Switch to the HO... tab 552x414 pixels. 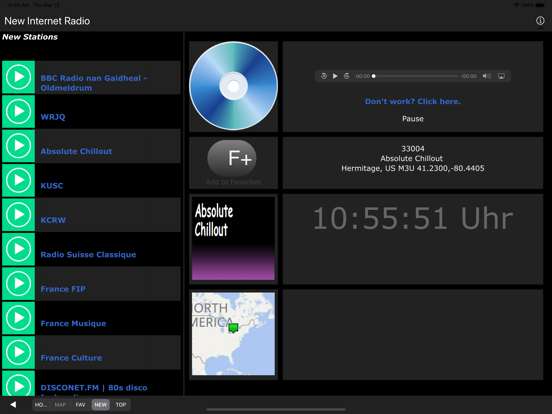coord(41,405)
